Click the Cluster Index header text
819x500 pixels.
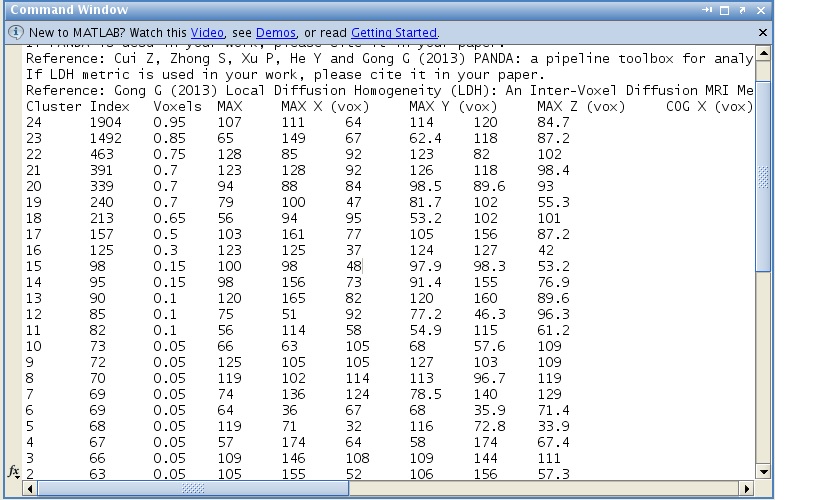click(77, 106)
